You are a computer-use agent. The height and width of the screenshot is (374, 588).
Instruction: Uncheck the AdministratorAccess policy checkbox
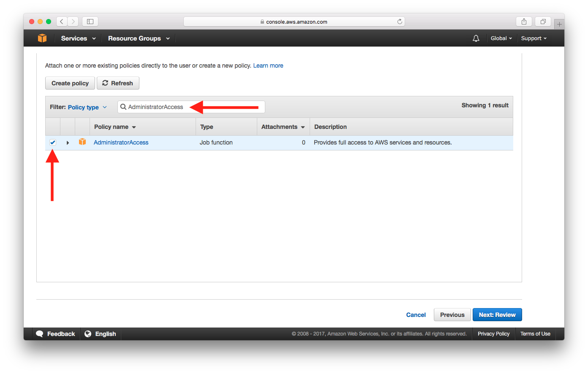point(53,142)
